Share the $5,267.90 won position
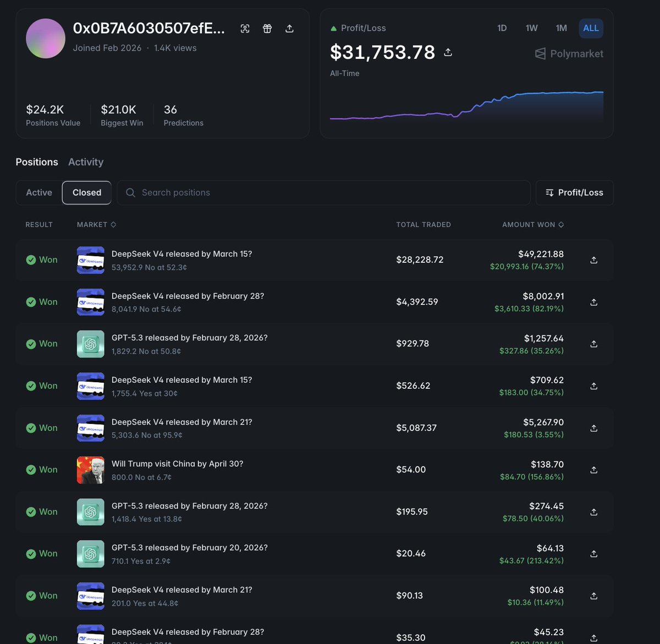The height and width of the screenshot is (644, 660). pyautogui.click(x=594, y=428)
